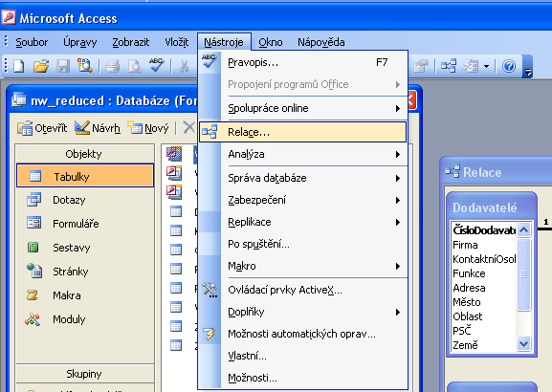This screenshot has height=392, width=552.
Task: Select Město field in Dodavatelé table
Action: [484, 302]
